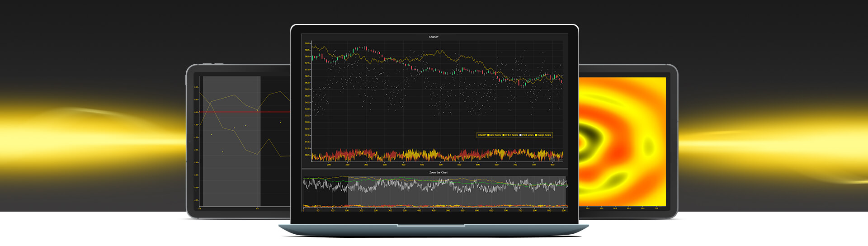The height and width of the screenshot is (246, 868).
Task: Toggle the Point series legend entry
Action: click(527, 135)
